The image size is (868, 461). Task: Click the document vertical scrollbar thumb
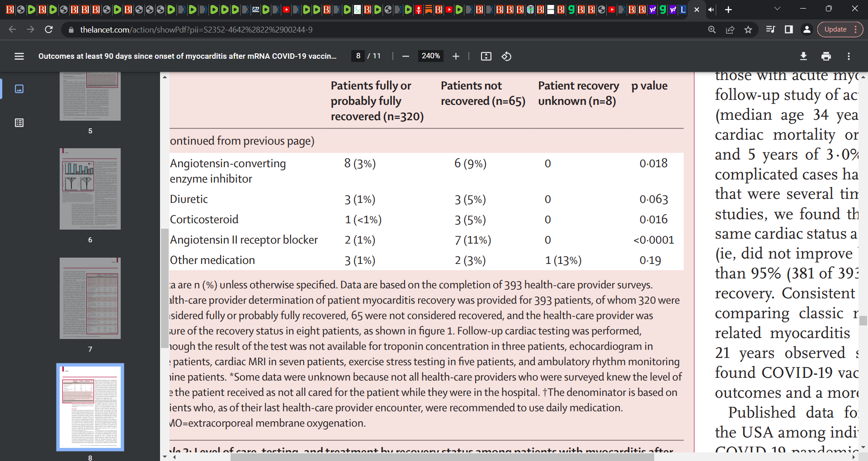863,320
